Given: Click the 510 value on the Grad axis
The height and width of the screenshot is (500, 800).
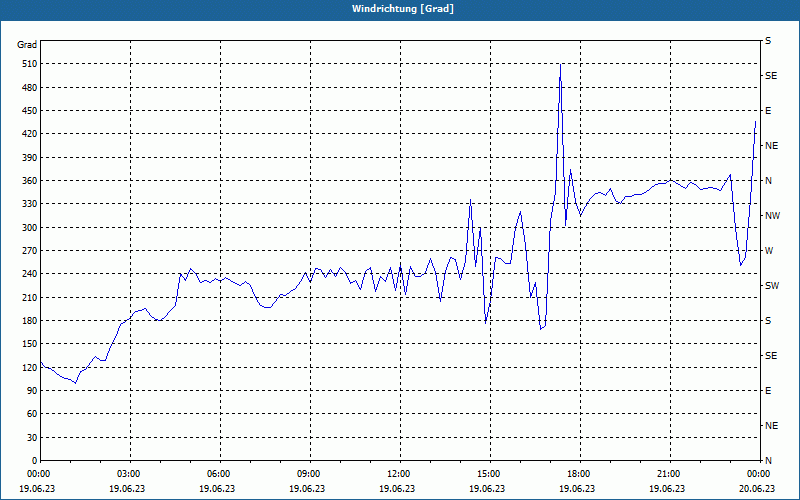Looking at the screenshot, I should click(31, 64).
